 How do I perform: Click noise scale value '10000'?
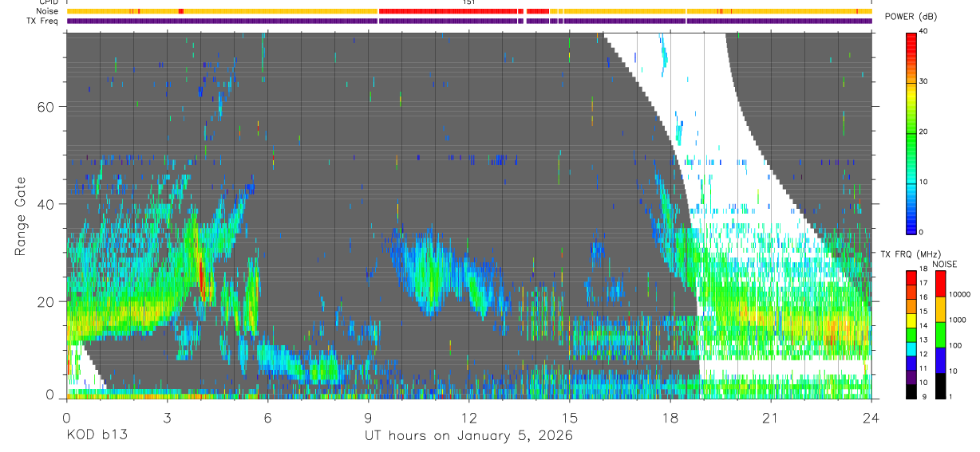click(x=959, y=294)
